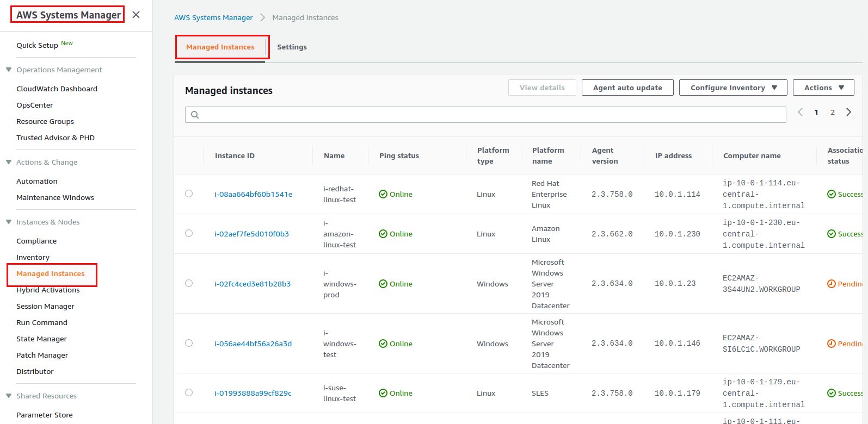The width and height of the screenshot is (868, 424).
Task: Select radio for i-08aa664bf60b1541e
Action: pyautogui.click(x=189, y=194)
